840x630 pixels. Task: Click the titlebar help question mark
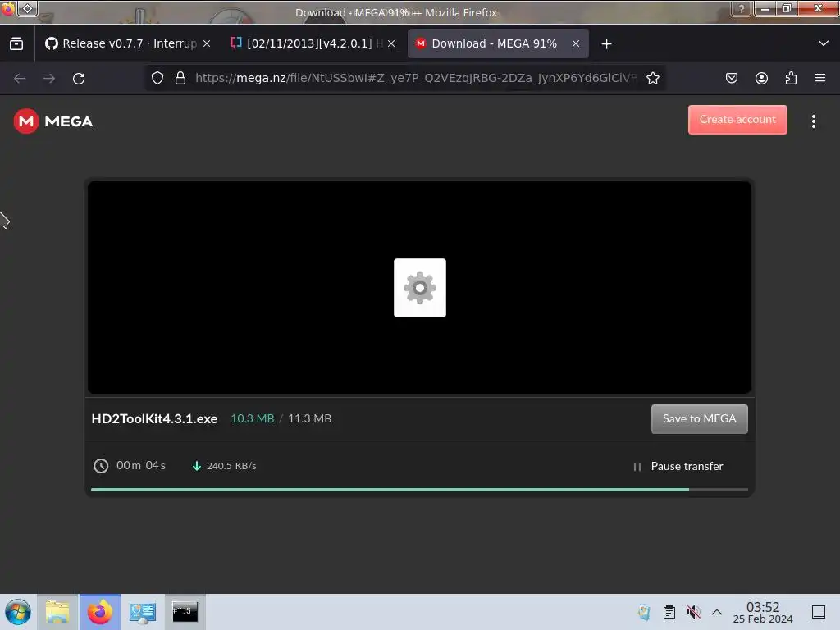[x=742, y=8]
